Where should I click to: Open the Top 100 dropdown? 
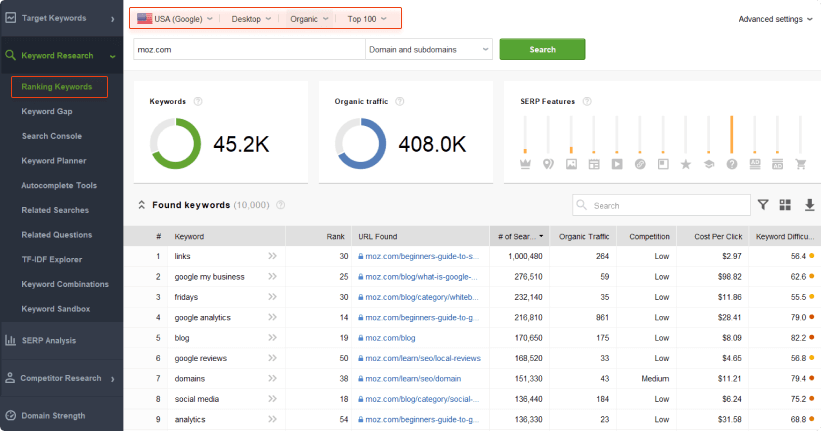click(367, 19)
